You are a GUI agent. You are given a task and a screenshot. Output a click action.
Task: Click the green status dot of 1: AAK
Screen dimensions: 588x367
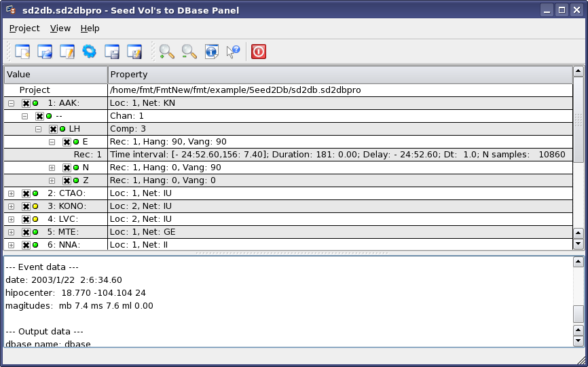[35, 103]
